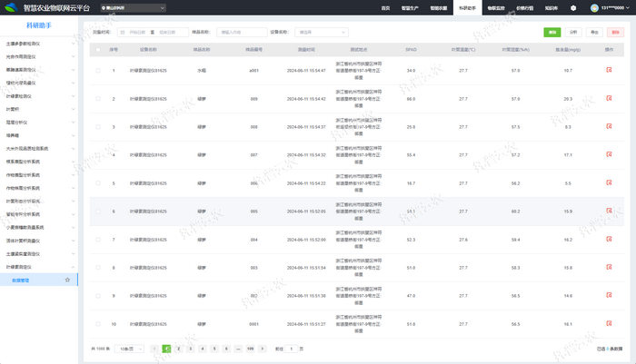Switch to the 物联监控 top tab

(495, 8)
